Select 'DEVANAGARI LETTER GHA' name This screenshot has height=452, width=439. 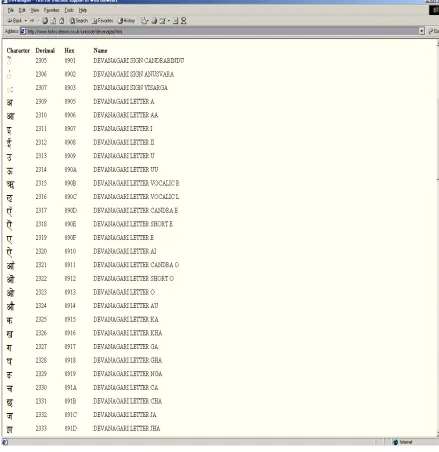[127, 361]
